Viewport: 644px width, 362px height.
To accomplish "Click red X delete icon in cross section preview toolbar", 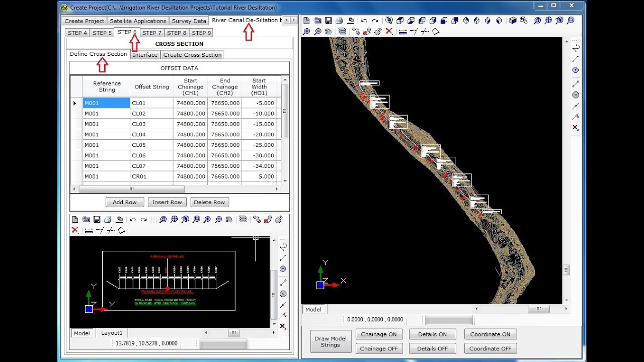I will tap(75, 230).
